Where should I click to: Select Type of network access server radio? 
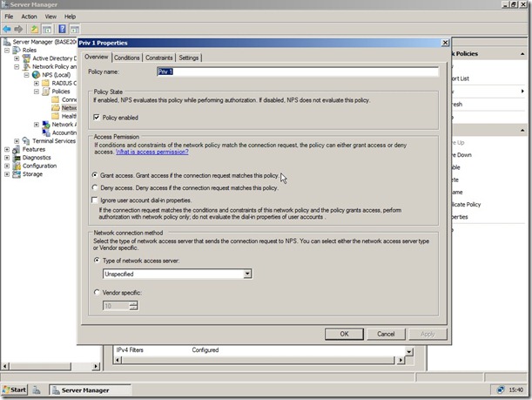coord(97,261)
